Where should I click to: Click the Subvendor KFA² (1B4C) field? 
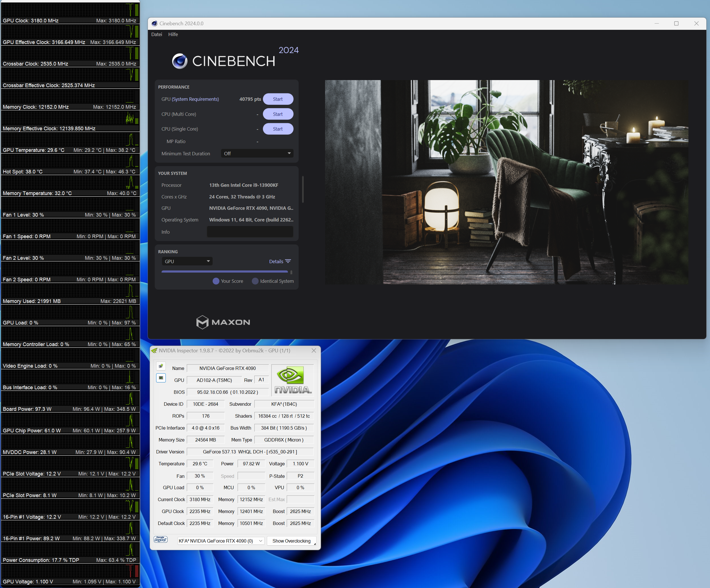(x=284, y=404)
